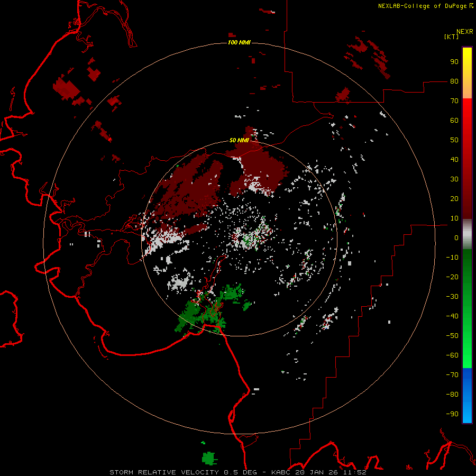476x476 pixels.
Task: Click the [KT] units label above the color scale
Action: coord(452,36)
